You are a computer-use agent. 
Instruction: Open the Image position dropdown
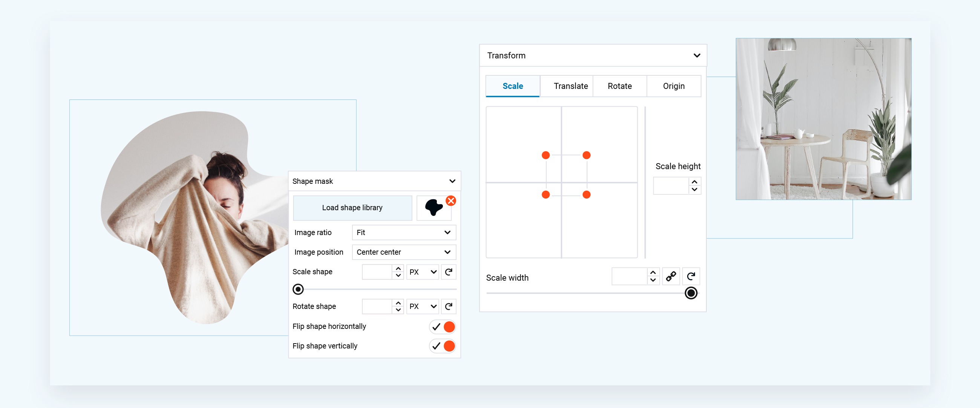404,252
